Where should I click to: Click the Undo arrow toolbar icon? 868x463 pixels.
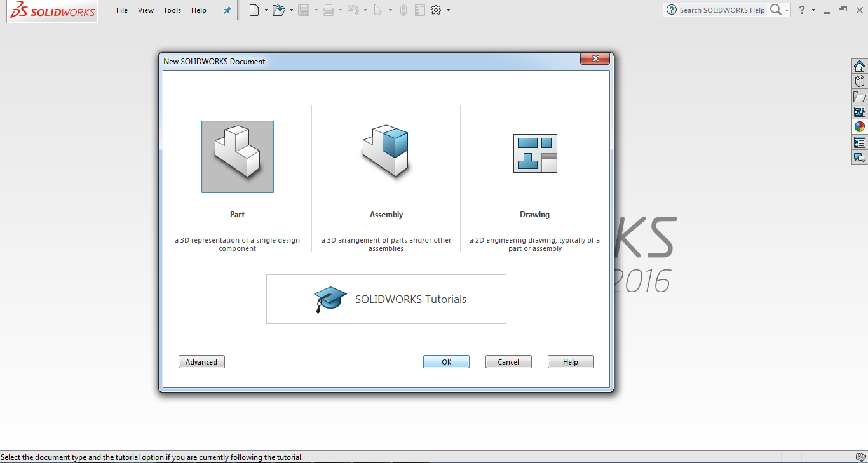(x=353, y=10)
